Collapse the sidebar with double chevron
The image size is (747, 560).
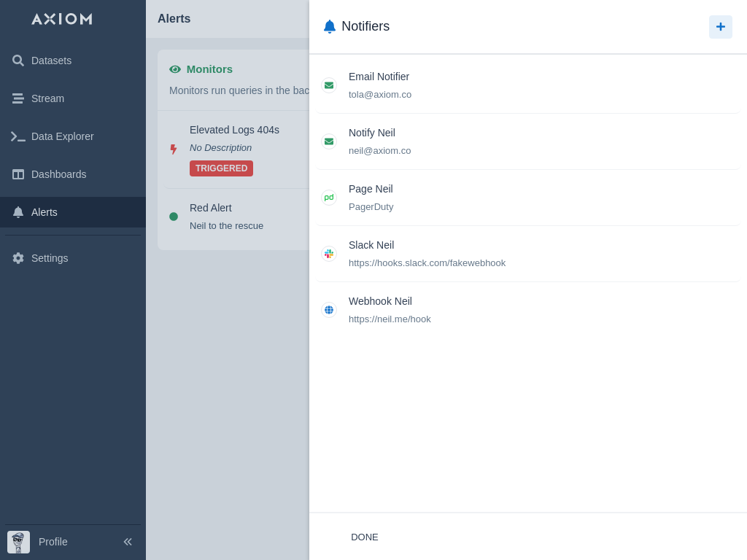pyautogui.click(x=128, y=542)
